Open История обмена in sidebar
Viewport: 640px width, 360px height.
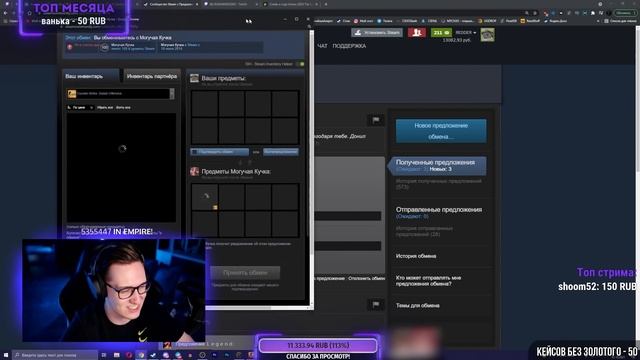click(x=416, y=256)
